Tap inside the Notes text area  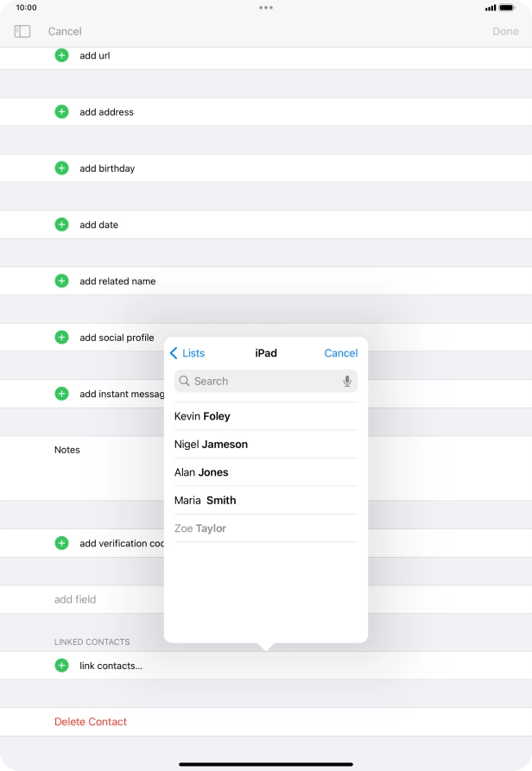click(x=104, y=471)
